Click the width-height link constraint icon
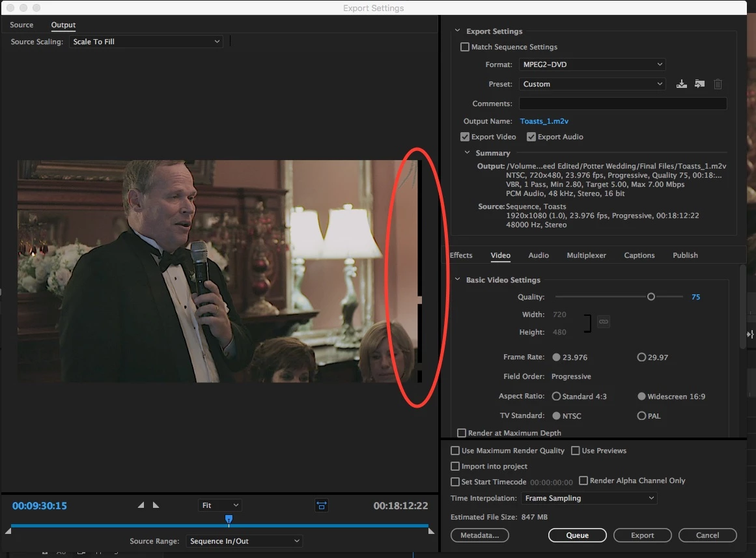 tap(603, 322)
